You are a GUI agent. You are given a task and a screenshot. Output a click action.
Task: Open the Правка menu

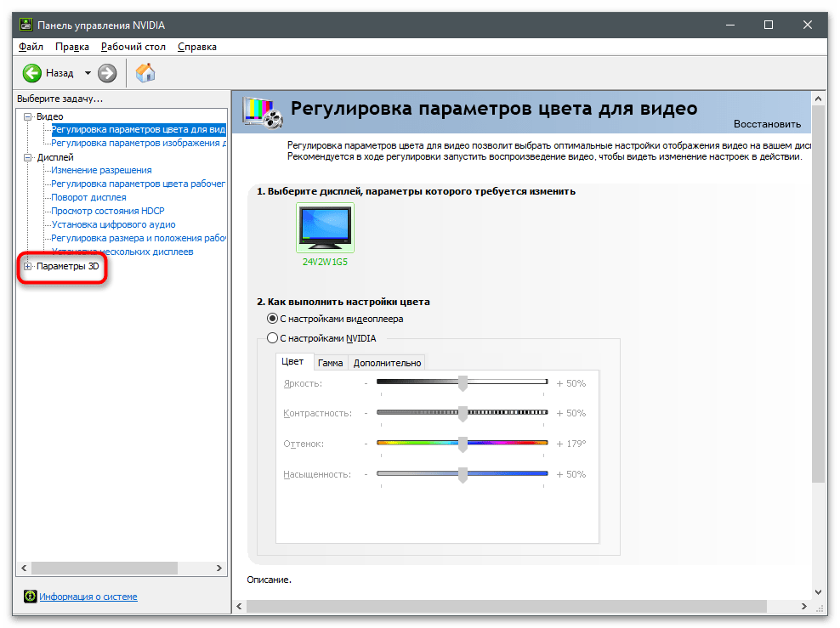(71, 47)
